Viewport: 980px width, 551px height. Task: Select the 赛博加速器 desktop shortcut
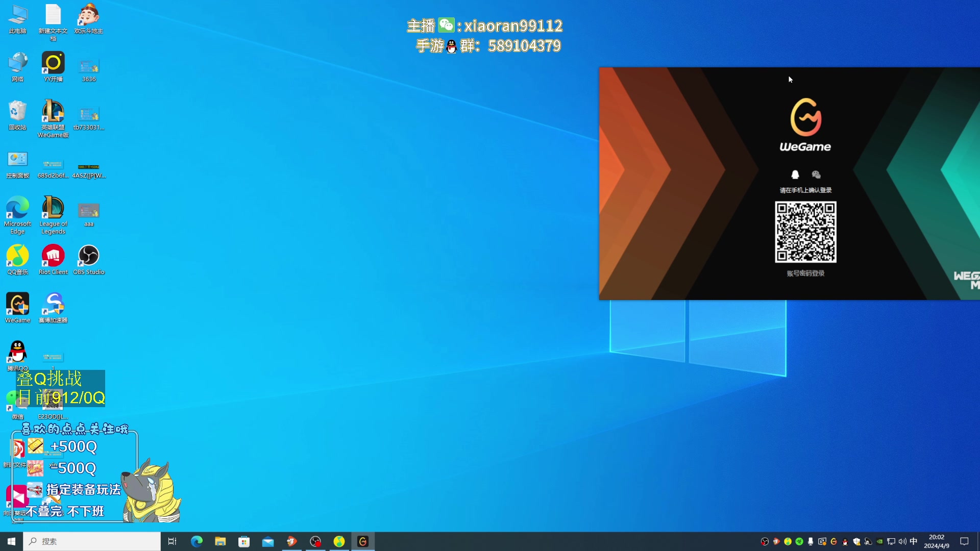[53, 308]
